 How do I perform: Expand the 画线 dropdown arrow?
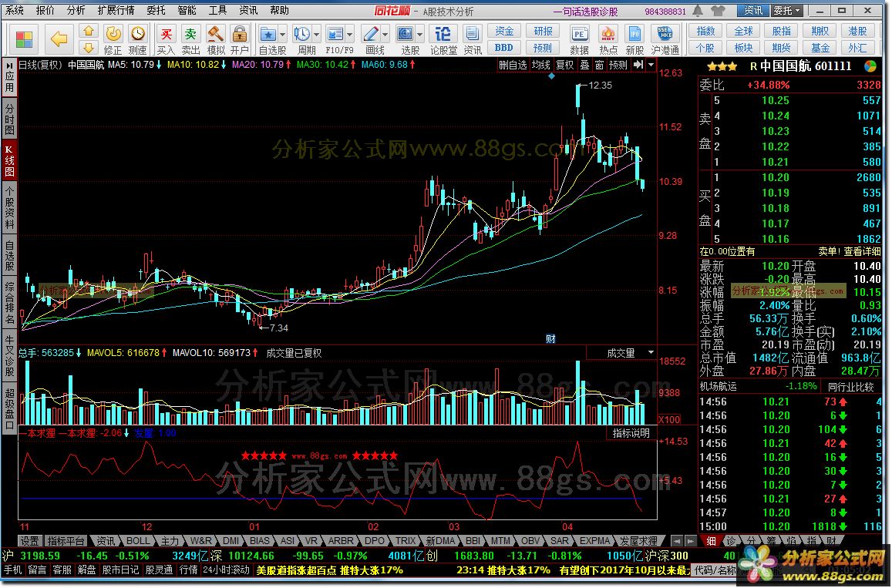385,34
